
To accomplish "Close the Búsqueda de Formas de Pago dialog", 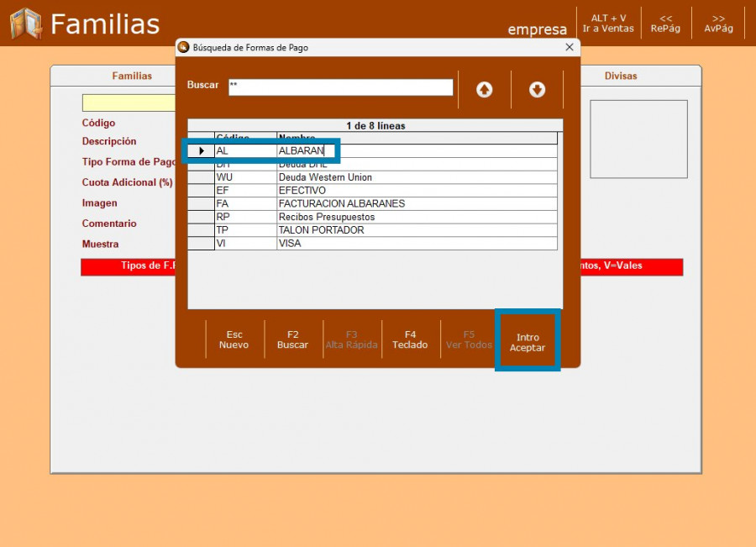I will (569, 48).
